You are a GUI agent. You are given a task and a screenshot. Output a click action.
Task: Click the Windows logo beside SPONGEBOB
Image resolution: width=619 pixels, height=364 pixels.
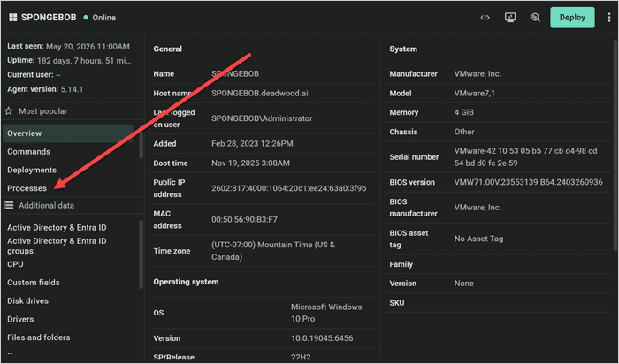point(13,18)
